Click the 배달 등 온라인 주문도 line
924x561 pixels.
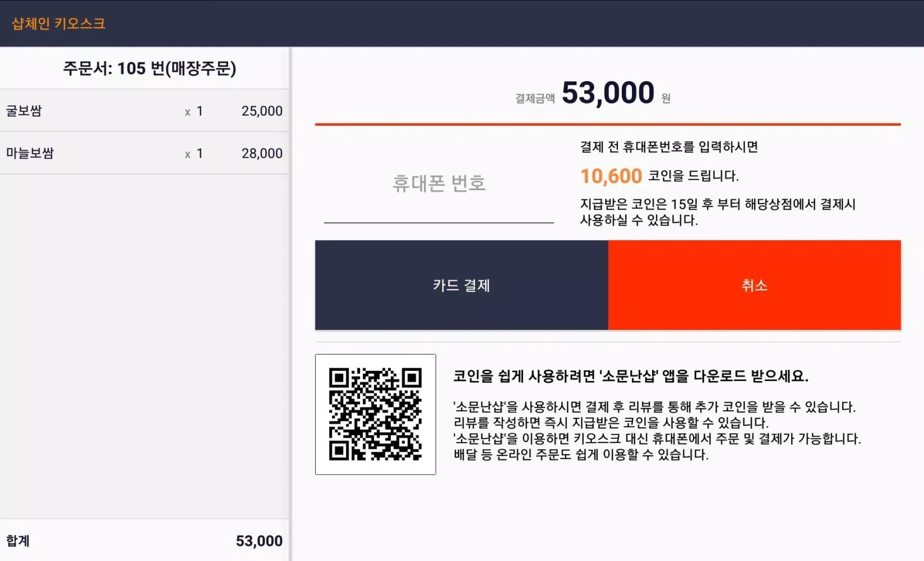[x=581, y=454]
